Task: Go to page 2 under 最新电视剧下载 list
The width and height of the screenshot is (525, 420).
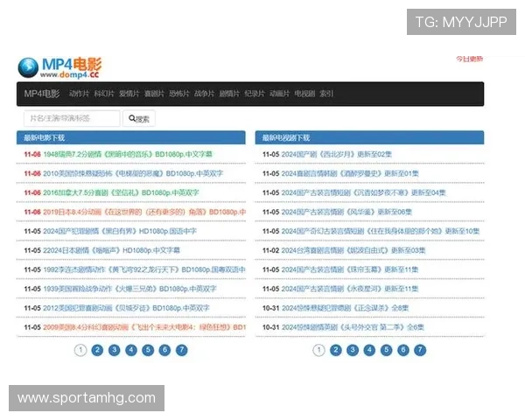Action: click(336, 350)
